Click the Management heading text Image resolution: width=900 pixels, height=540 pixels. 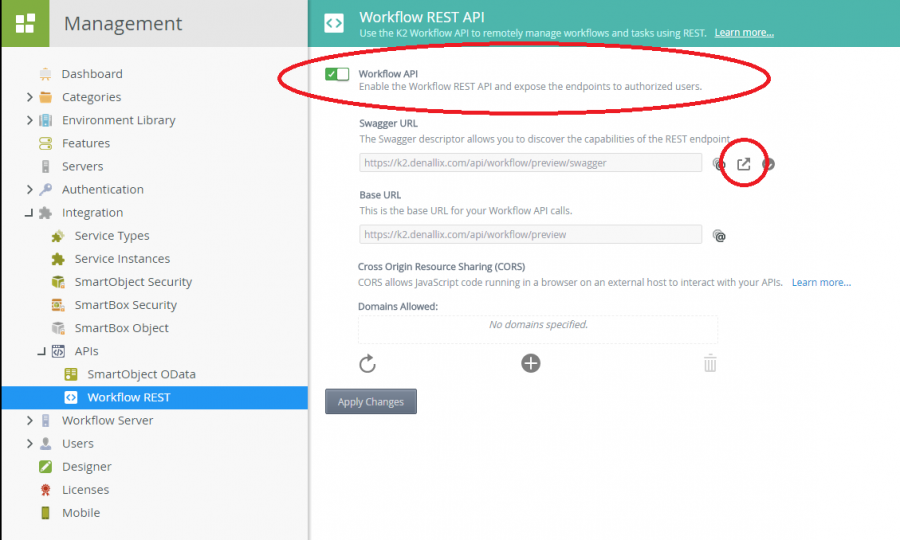pyautogui.click(x=123, y=24)
